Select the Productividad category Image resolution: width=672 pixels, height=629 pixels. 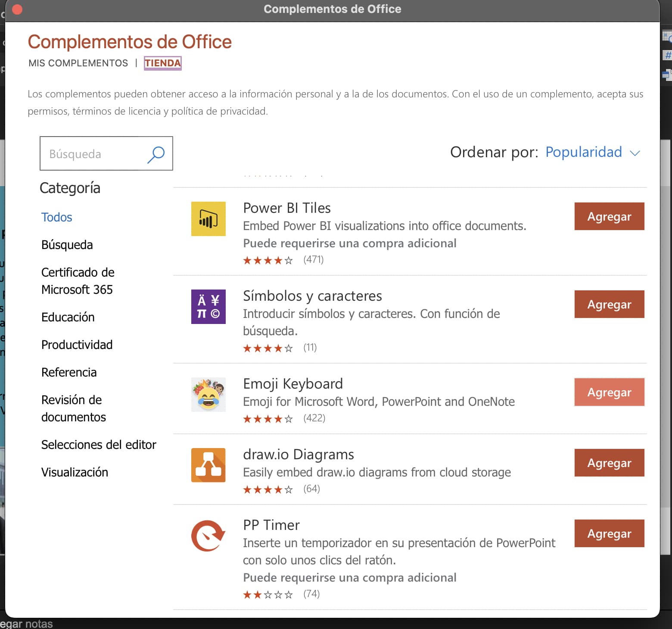tap(77, 344)
